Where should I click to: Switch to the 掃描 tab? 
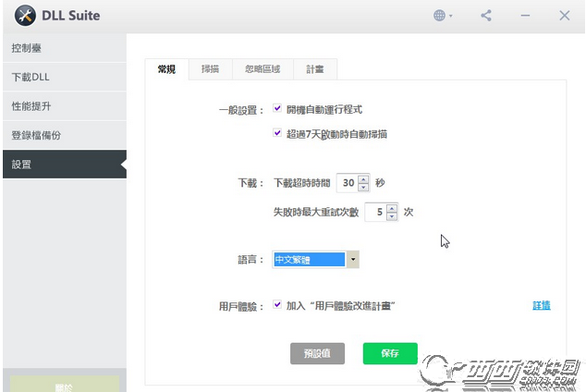(211, 69)
